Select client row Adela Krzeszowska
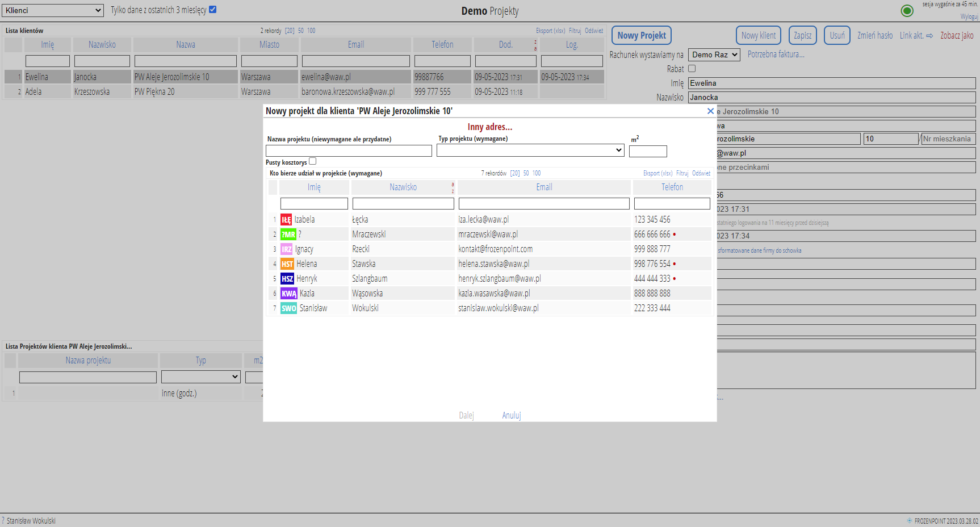The image size is (980, 527). 304,91
